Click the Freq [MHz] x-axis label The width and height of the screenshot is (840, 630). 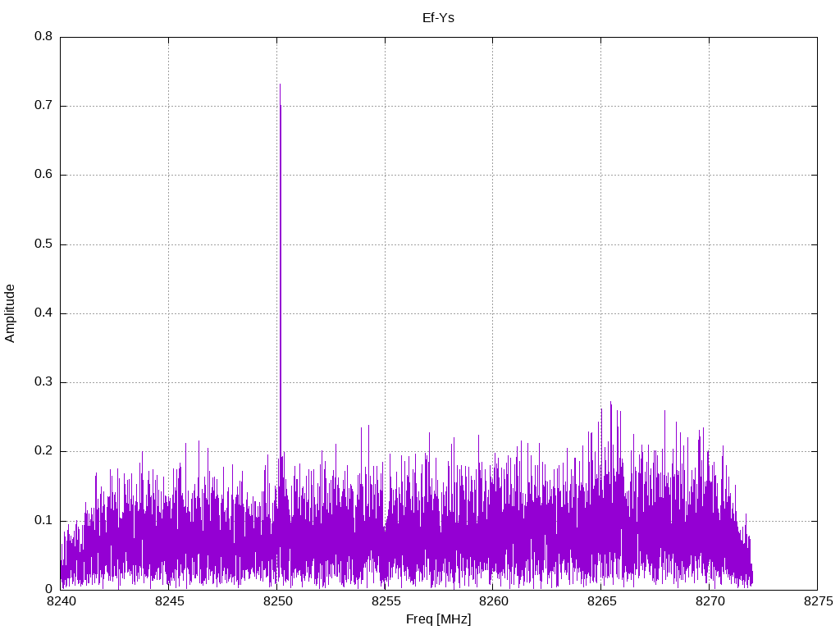[438, 619]
